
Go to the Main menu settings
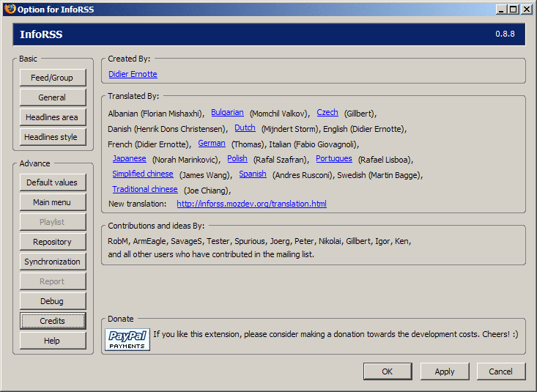(53, 202)
